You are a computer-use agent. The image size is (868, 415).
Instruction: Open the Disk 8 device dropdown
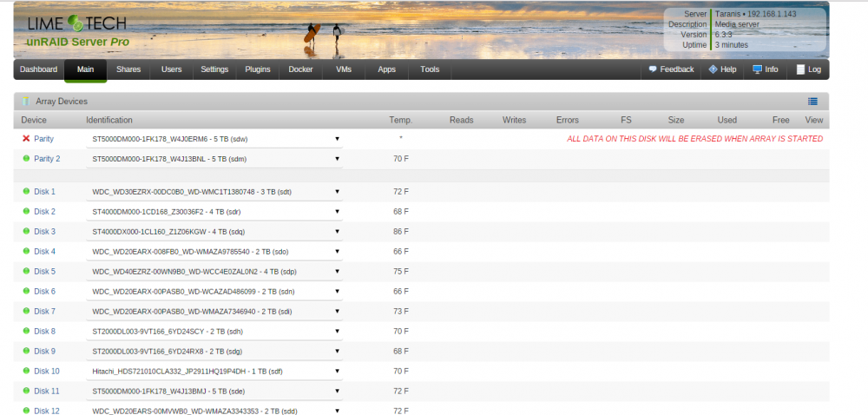point(214,331)
